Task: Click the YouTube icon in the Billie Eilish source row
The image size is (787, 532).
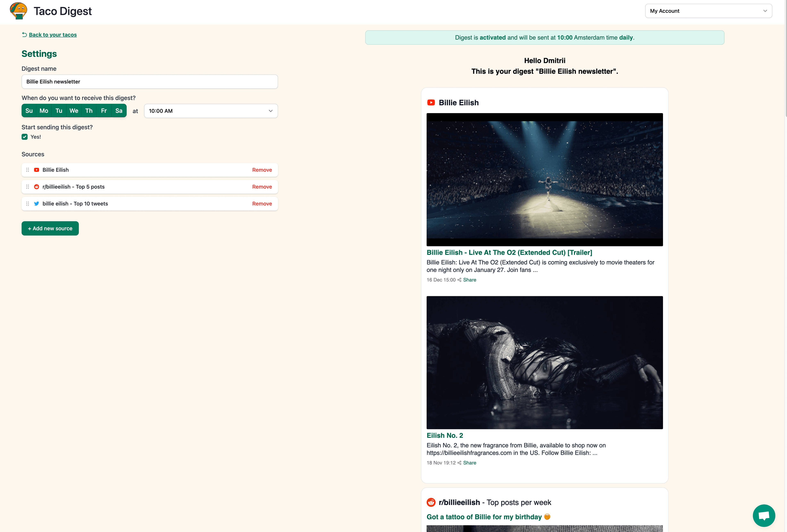Action: [36, 170]
